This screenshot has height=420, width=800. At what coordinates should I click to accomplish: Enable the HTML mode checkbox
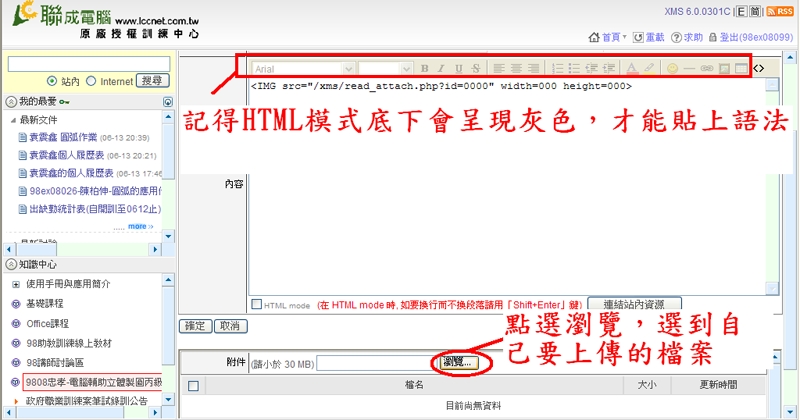click(257, 304)
